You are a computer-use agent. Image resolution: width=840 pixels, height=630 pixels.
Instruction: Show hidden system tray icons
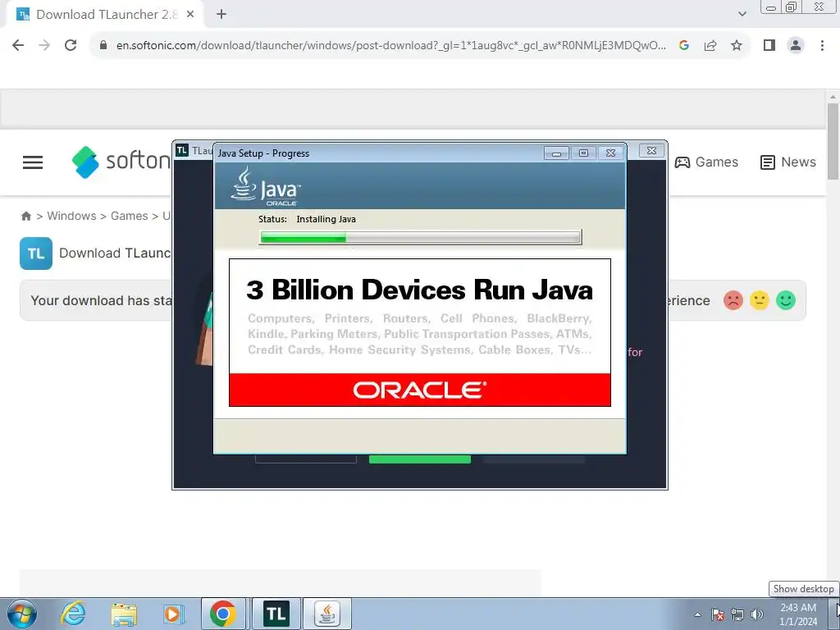click(x=697, y=614)
